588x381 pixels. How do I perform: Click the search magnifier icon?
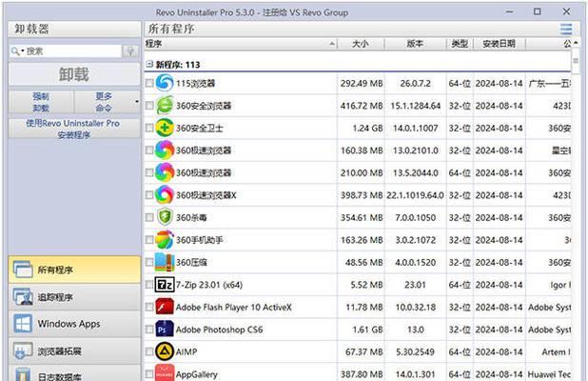[x=15, y=51]
